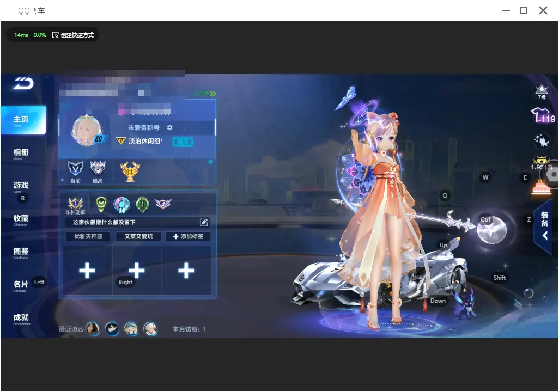Click the game logo back icon
This screenshot has width=559, height=392.
23,83
